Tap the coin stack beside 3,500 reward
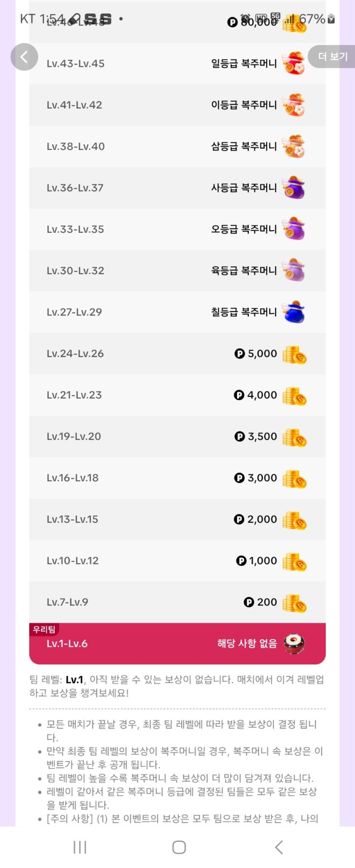The width and height of the screenshot is (355, 868). click(294, 437)
